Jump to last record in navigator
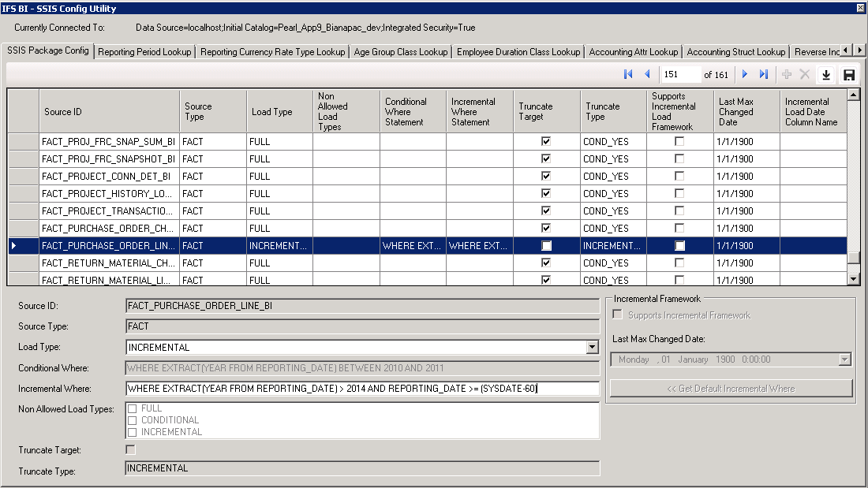The width and height of the screenshot is (868, 488). pos(764,74)
